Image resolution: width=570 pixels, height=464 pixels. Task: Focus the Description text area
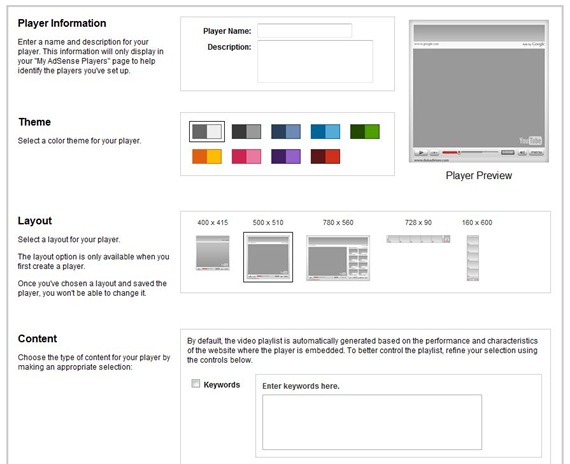pos(315,61)
